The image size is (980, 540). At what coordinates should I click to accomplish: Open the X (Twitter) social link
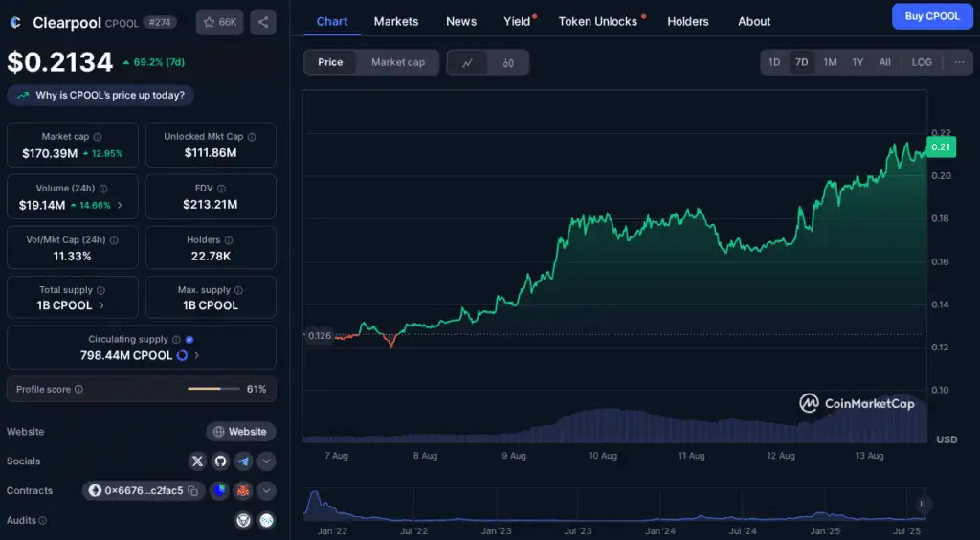point(197,461)
